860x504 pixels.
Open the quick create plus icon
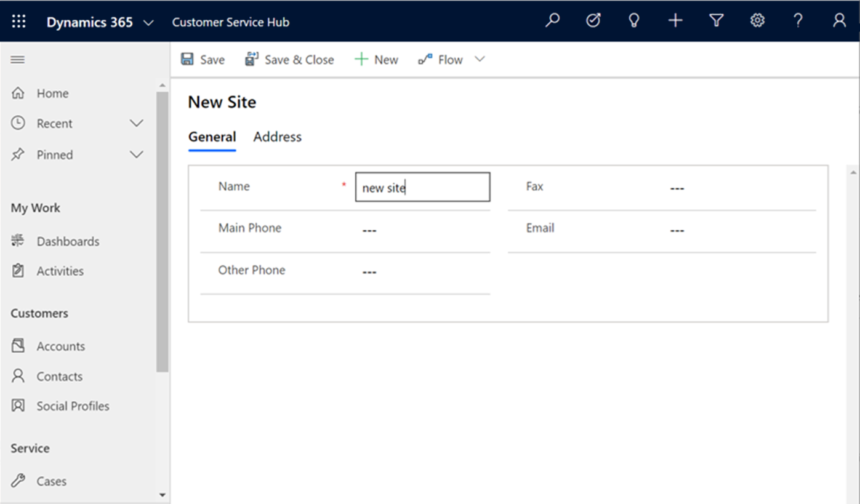tap(675, 20)
